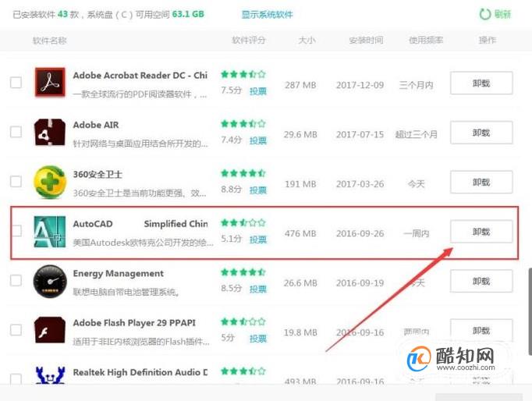Sort by the 使用频率 column header
532x401 pixels.
(x=426, y=41)
